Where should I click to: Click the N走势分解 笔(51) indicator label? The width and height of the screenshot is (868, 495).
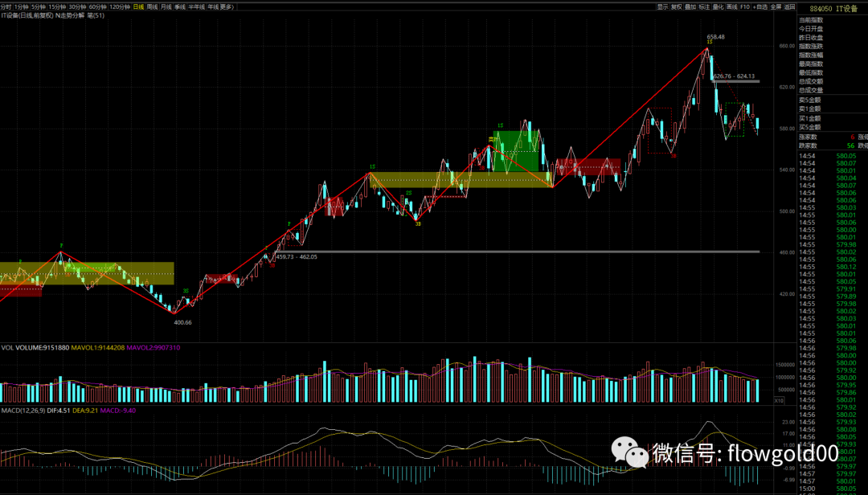pyautogui.click(x=80, y=15)
